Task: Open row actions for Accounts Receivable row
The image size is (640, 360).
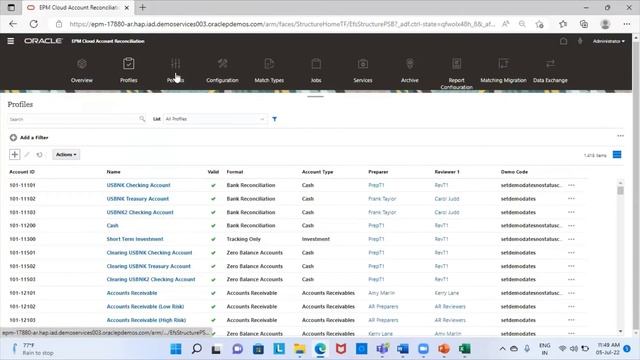Action: pyautogui.click(x=571, y=293)
